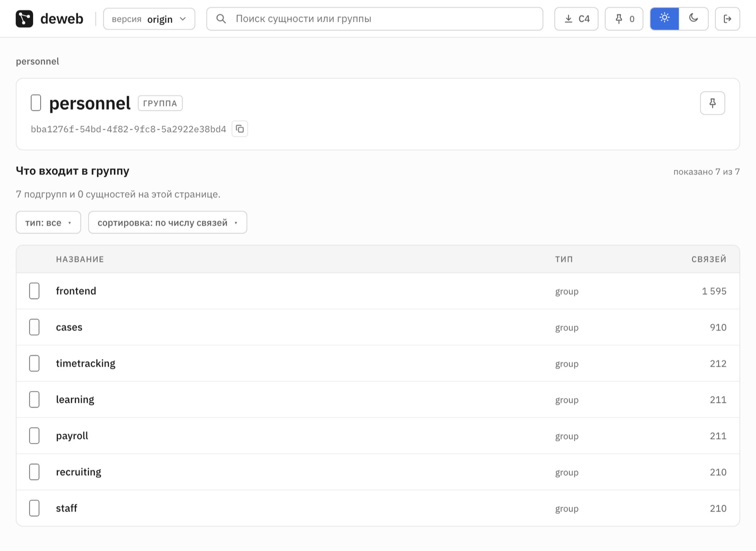Focus the entity or group search field
Image resolution: width=756 pixels, height=551 pixels.
[x=375, y=19]
